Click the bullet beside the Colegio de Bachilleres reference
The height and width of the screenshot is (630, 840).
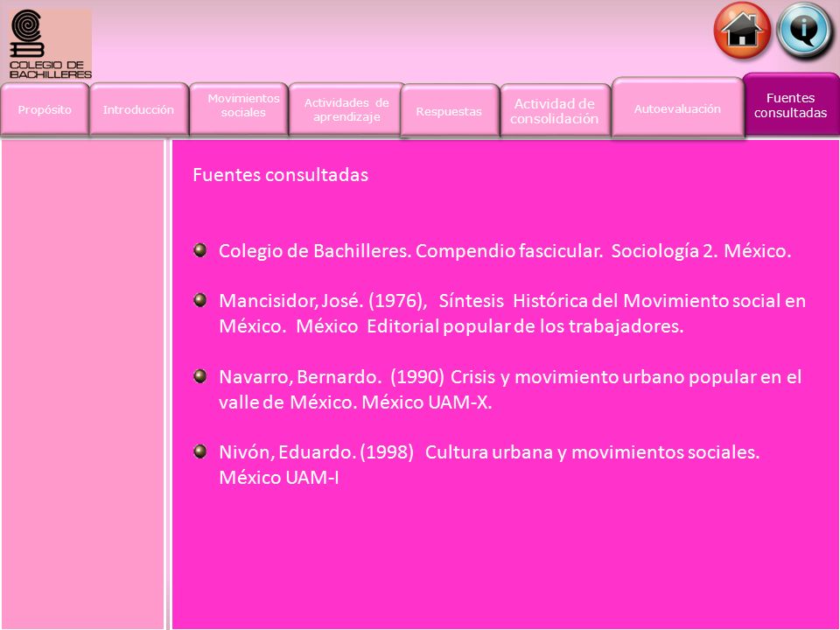pos(199,250)
